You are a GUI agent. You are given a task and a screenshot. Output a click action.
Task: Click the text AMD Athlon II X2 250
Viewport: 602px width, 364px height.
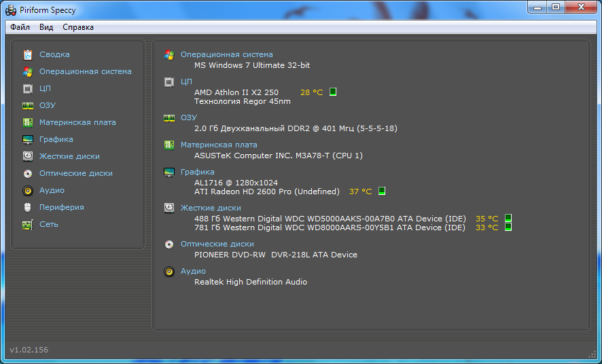click(236, 92)
